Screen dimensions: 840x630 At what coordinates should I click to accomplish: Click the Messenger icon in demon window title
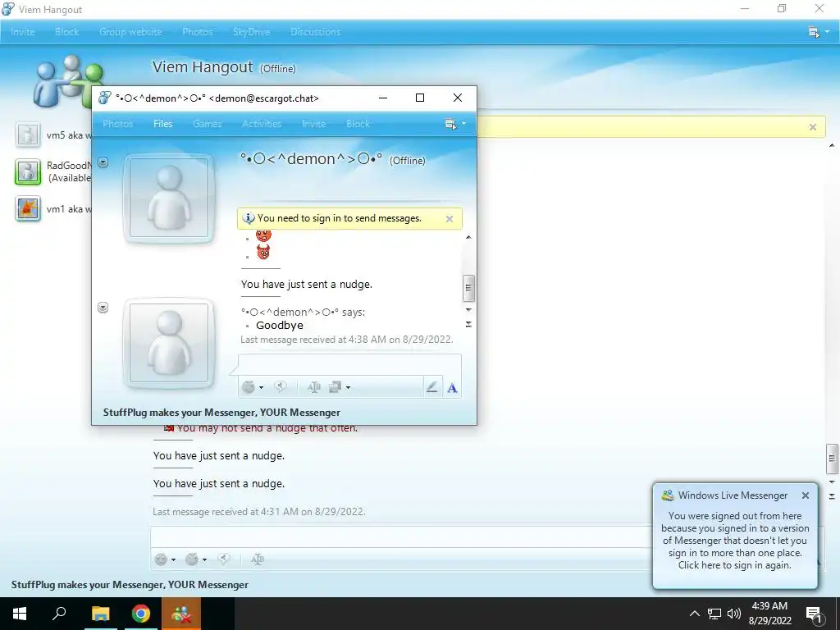105,98
